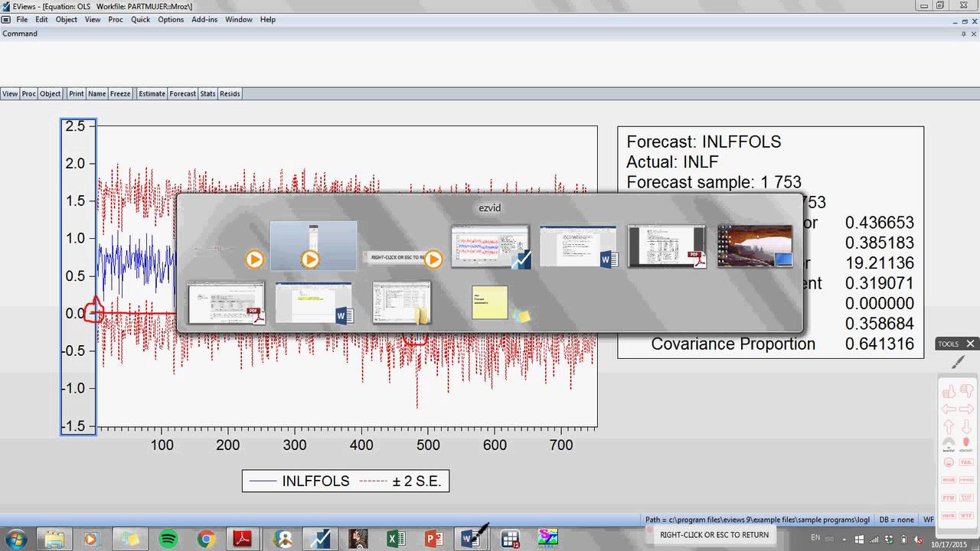980x551 pixels.
Task: Select the up arrow stamp tool
Action: [949, 426]
